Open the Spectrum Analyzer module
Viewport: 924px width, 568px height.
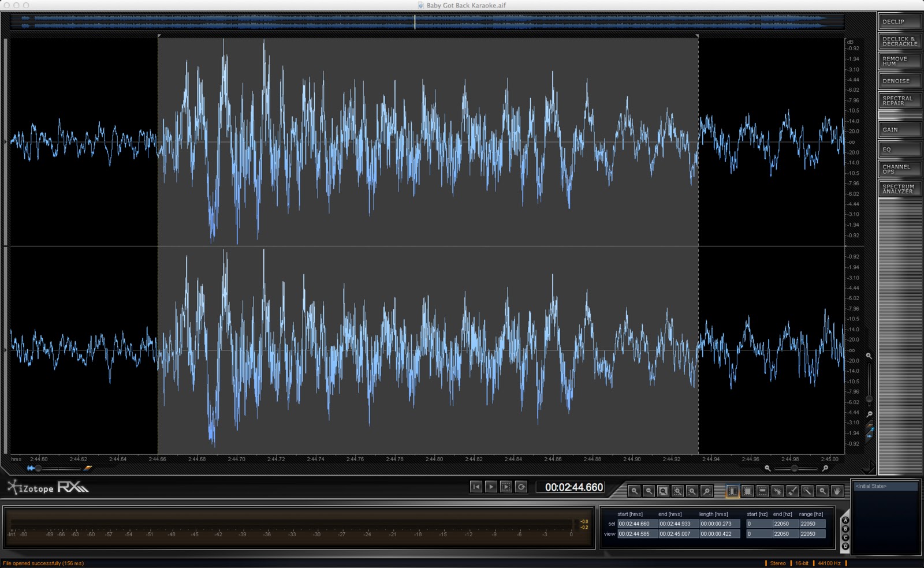point(899,189)
